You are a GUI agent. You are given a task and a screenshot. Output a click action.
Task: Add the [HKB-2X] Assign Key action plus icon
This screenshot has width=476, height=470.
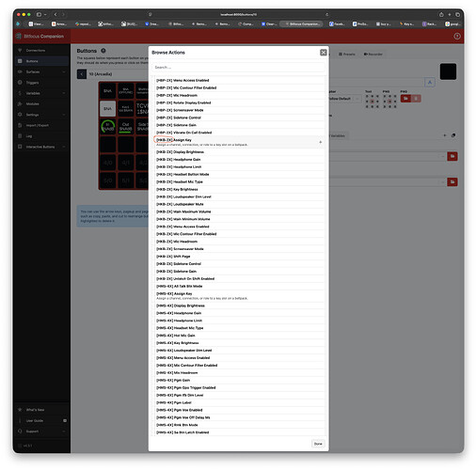pos(320,142)
